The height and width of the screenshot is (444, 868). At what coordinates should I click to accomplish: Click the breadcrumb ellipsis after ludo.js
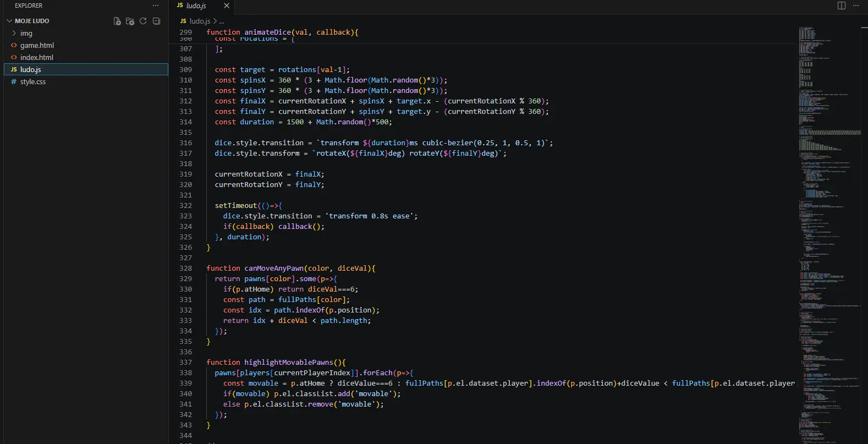[x=222, y=21]
